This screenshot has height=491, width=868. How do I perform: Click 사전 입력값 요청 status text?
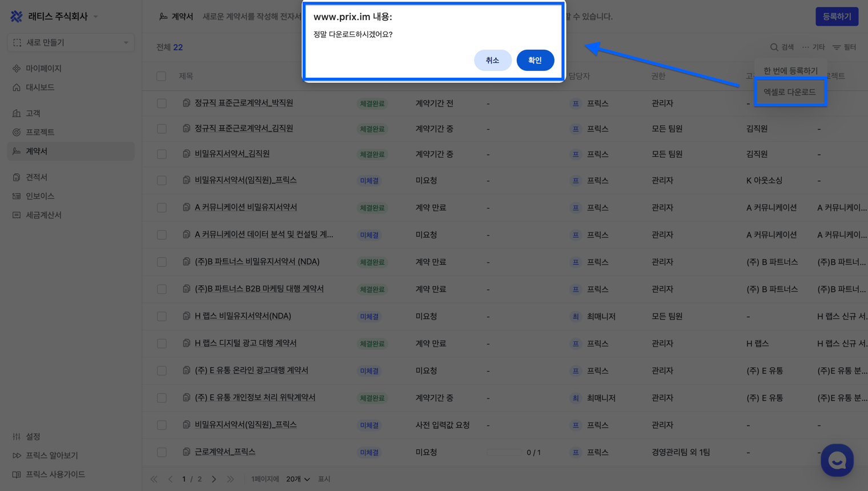(x=443, y=425)
